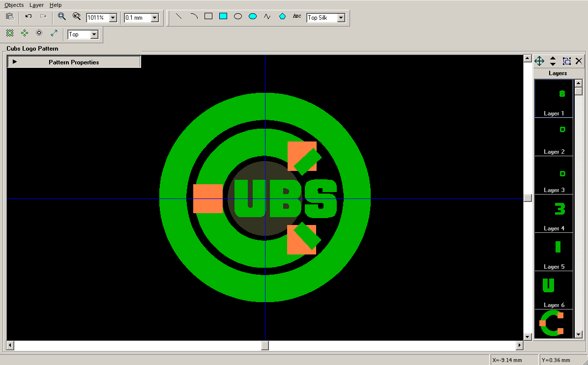Click the Zoom In tool

(61, 16)
